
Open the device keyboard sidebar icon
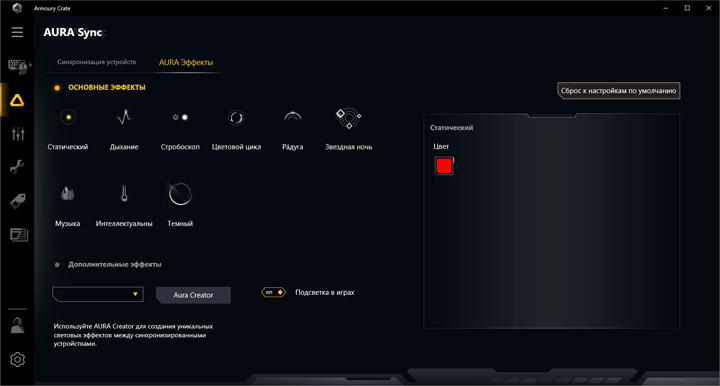17,66
